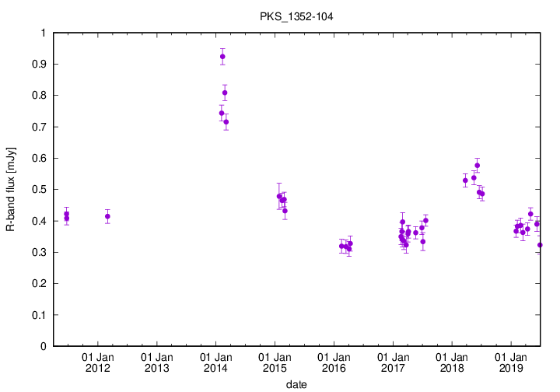This screenshot has height=392, width=560.
Task: Click the 01 Jan 2013 tick label
Action: click(x=156, y=362)
